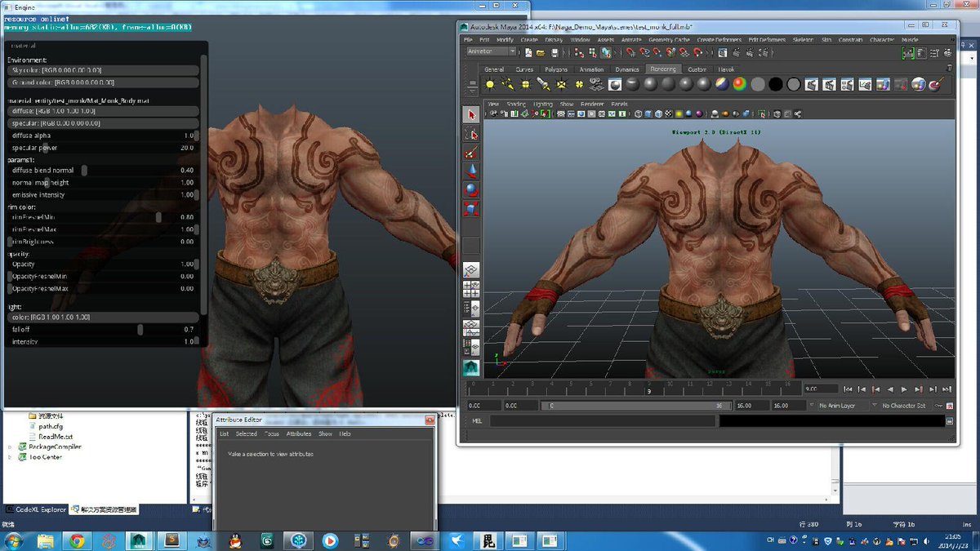This screenshot has height=551, width=980.
Task: Pick the Paint Selection tool
Action: point(471,152)
